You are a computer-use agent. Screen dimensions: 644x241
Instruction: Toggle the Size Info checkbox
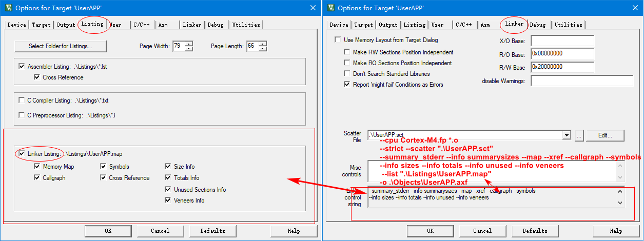(168, 167)
